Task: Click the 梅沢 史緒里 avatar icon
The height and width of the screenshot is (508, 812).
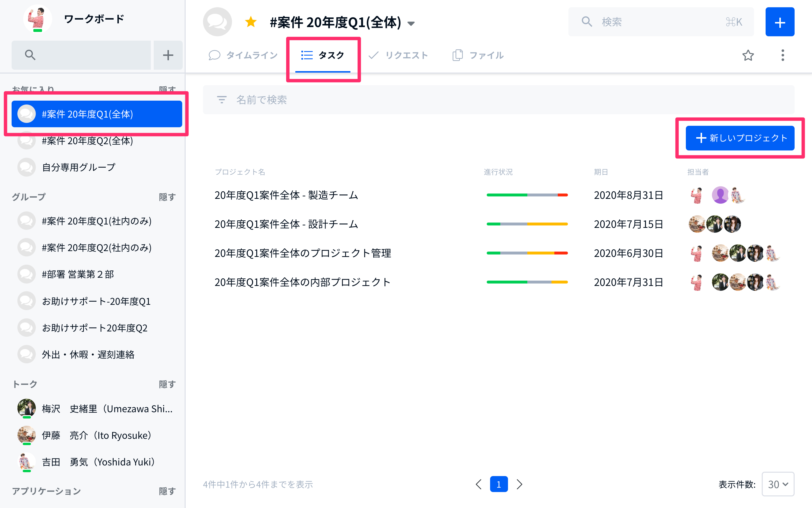Action: 27,408
